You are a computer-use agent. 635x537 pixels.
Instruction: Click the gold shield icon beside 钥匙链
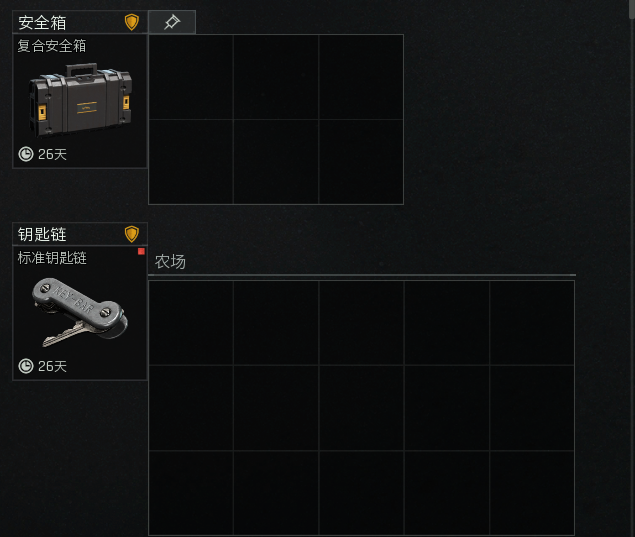click(132, 234)
